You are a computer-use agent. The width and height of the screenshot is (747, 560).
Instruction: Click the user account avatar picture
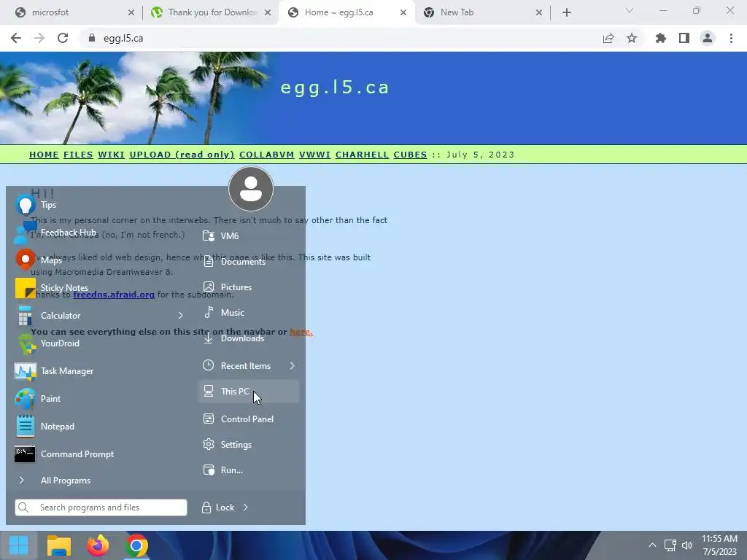tap(251, 189)
